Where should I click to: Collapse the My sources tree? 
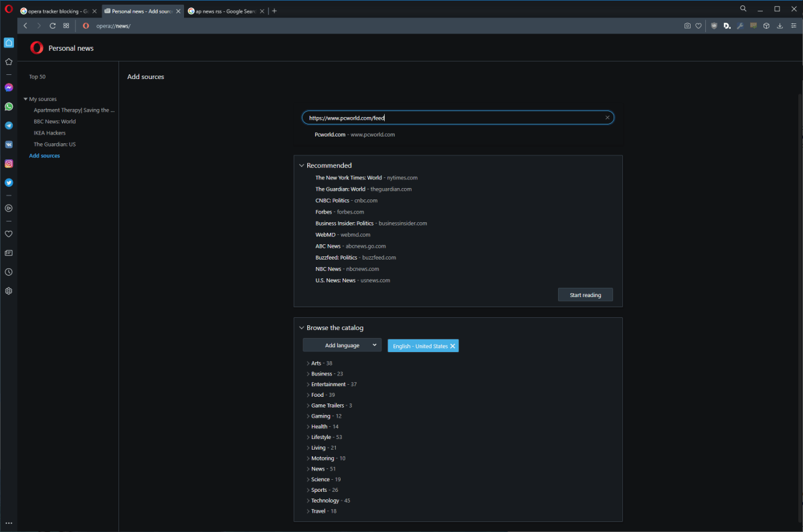click(25, 99)
